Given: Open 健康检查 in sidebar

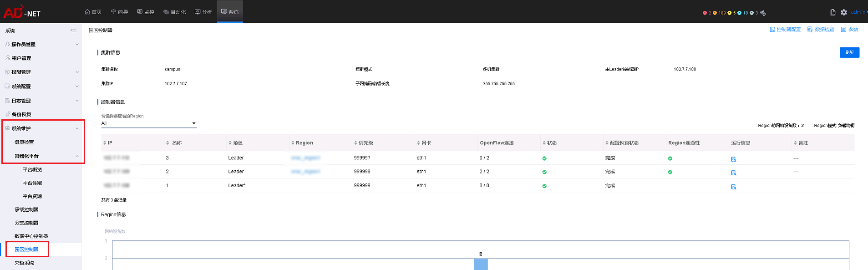Looking at the screenshot, I should (24, 143).
